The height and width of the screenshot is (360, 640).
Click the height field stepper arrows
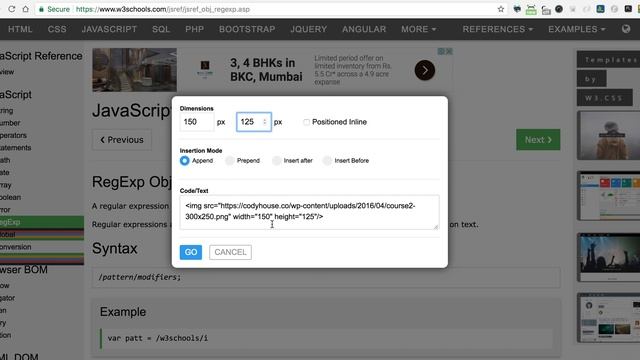click(x=264, y=122)
